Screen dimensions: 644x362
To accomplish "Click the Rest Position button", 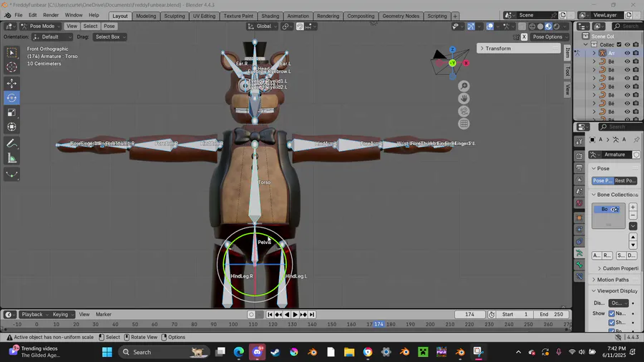I will (626, 180).
